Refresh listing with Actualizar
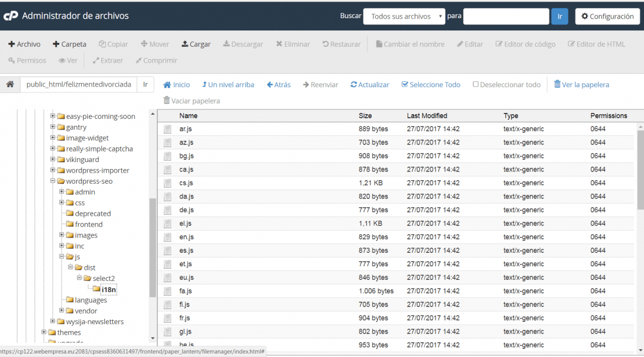Viewport: 644px width, 357px height. (369, 84)
